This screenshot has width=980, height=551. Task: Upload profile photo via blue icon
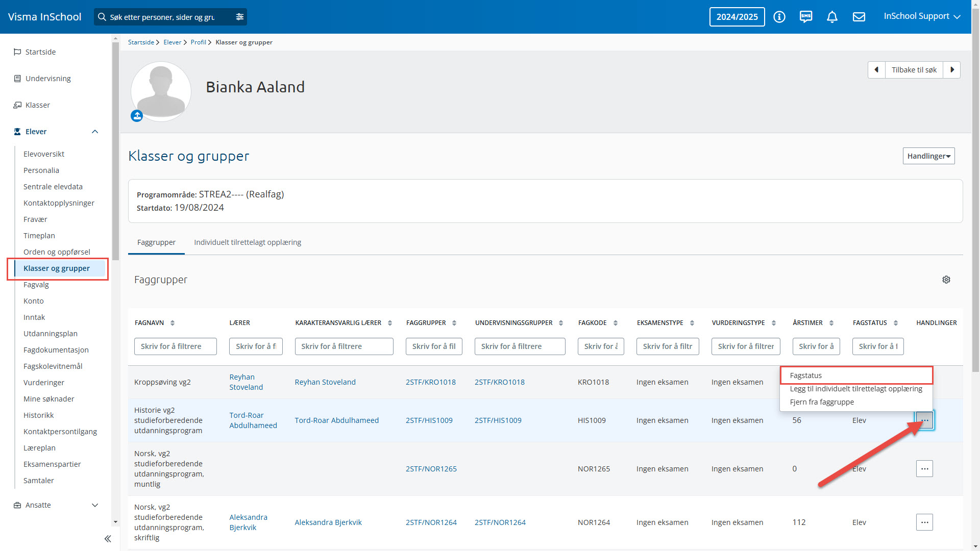point(137,116)
